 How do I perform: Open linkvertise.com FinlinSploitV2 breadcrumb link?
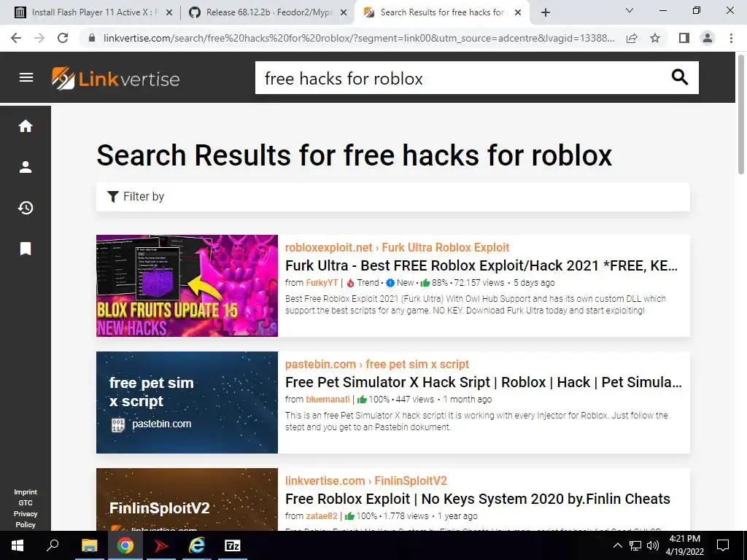click(x=366, y=481)
